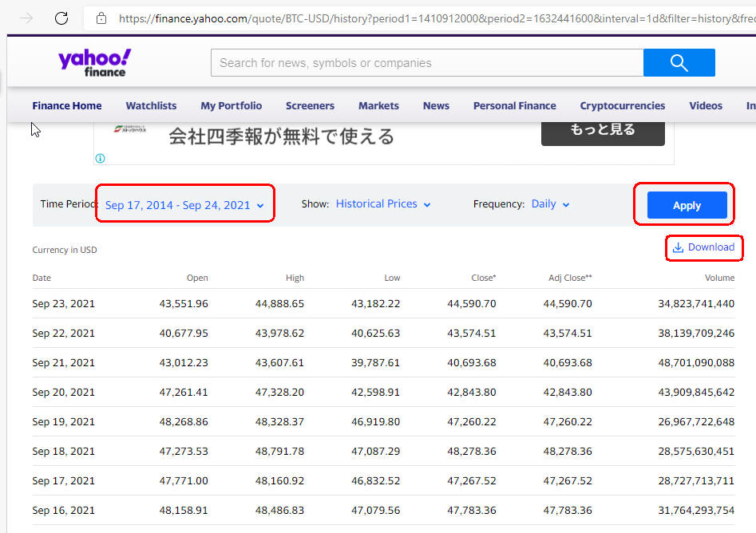This screenshot has width=756, height=533.
Task: Expand the Frequency Daily dropdown
Action: click(550, 203)
